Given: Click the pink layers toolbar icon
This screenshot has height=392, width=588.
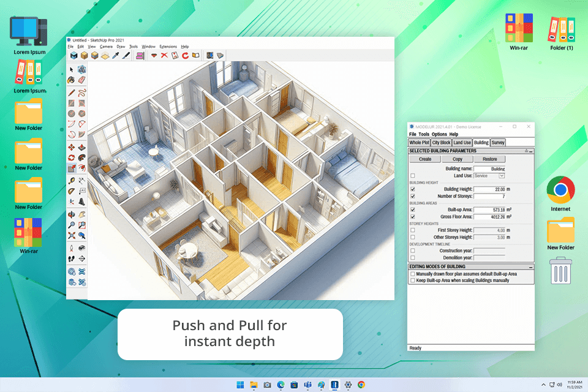Looking at the screenshot, I should click(x=140, y=56).
